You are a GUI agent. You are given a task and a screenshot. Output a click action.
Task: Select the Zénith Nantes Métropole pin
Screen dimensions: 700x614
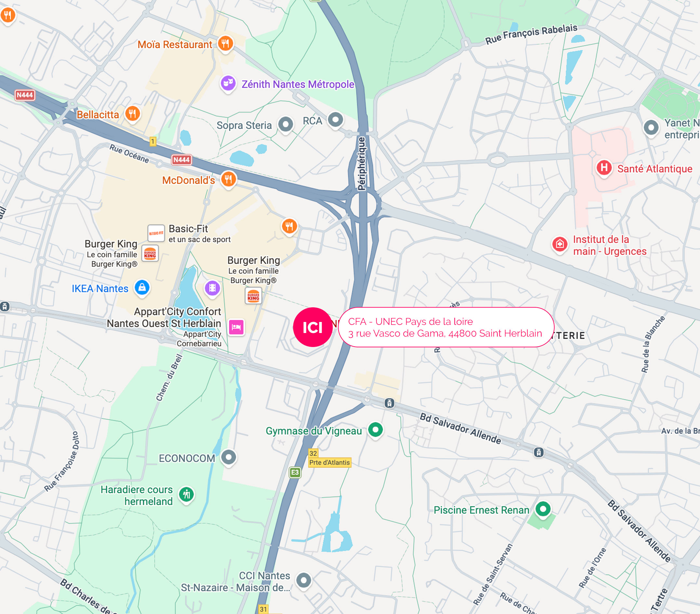(228, 83)
